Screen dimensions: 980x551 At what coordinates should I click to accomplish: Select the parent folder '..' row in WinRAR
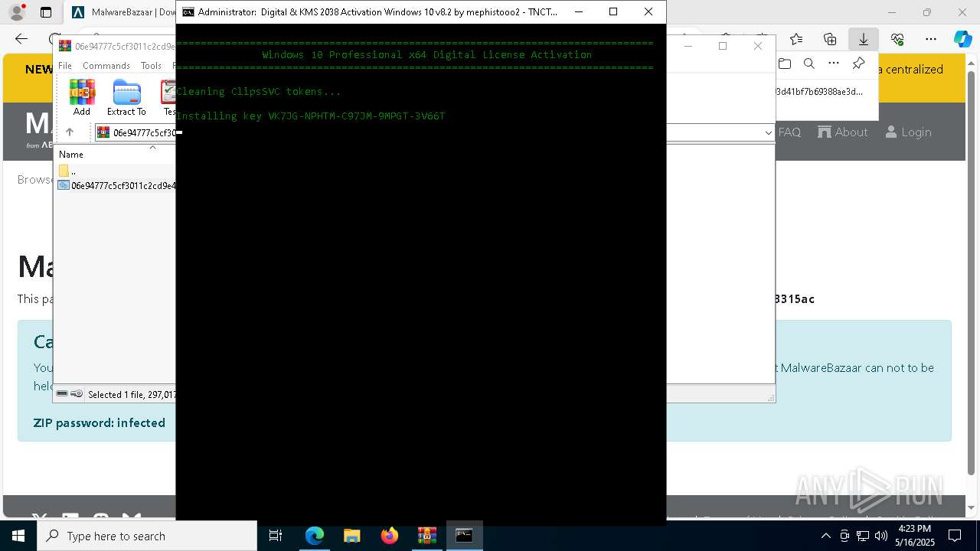pos(116,171)
